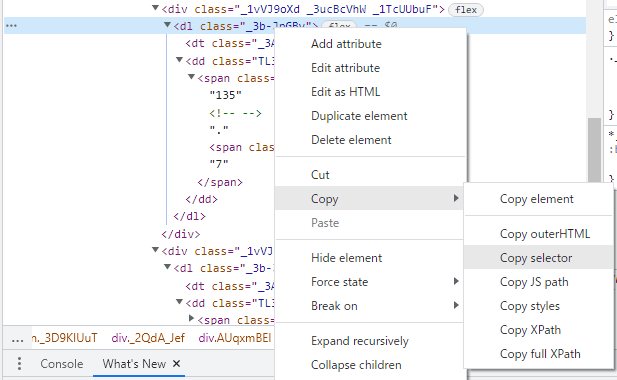Select Collapse children

[x=356, y=365]
